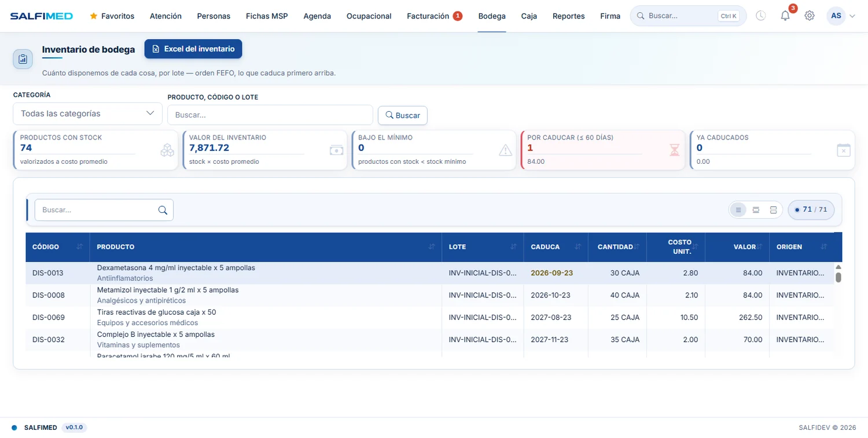Image resolution: width=868 pixels, height=438 pixels.
Task: Select the medium row density view
Action: point(756,210)
